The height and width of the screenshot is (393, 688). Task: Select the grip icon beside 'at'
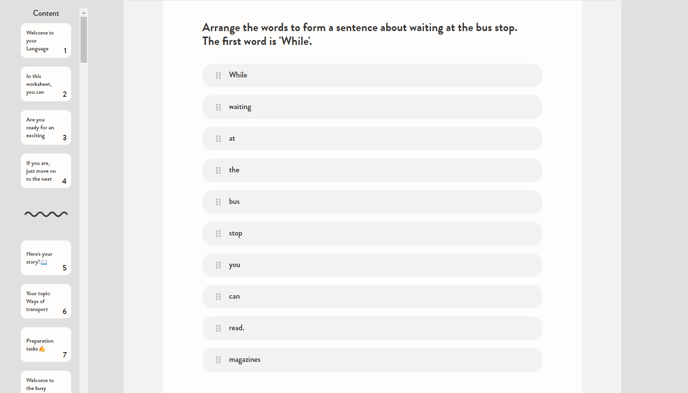(x=218, y=139)
